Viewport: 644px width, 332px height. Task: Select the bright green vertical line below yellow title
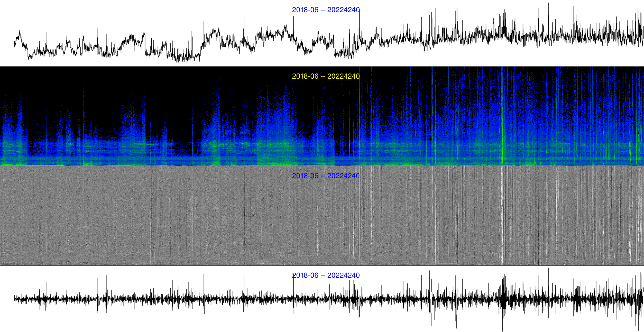(x=359, y=115)
